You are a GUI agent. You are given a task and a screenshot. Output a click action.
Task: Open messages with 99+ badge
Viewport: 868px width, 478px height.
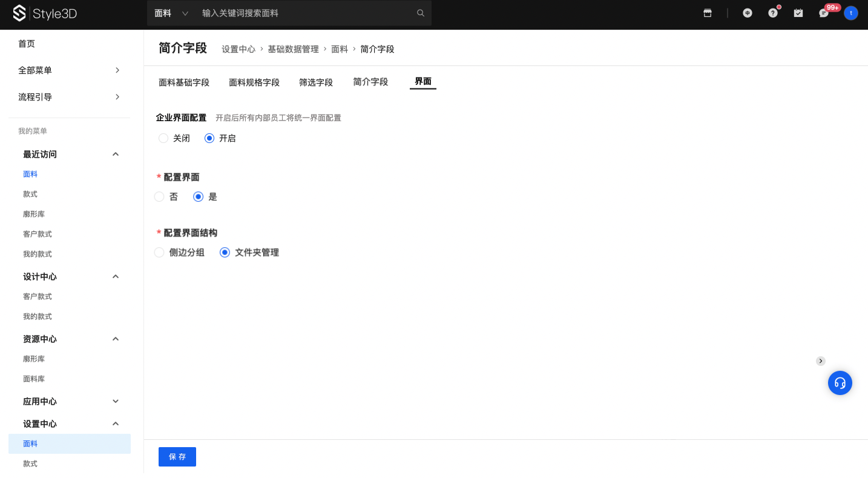[824, 13]
